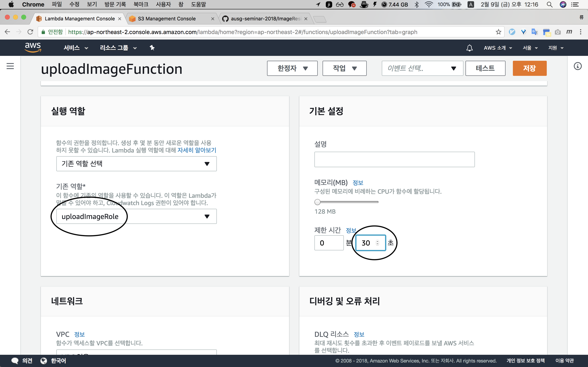
Task: Click the memory size slider handle
Action: click(x=317, y=202)
